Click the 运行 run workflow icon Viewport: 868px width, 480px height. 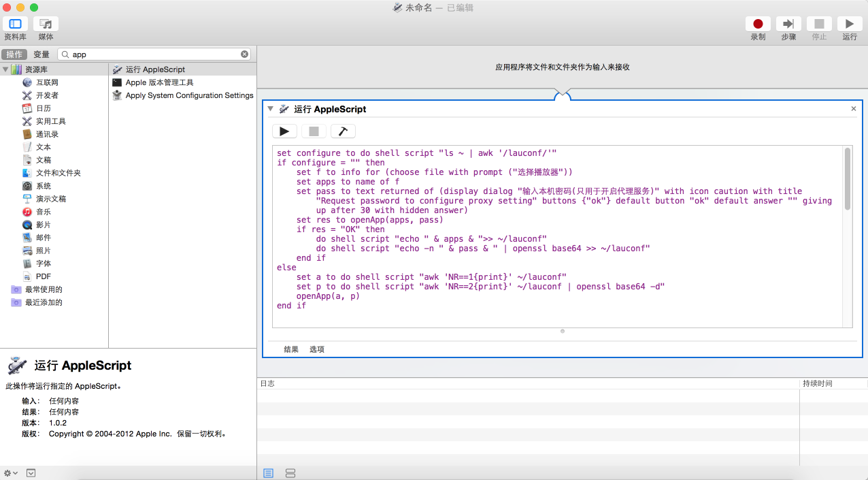click(x=850, y=24)
